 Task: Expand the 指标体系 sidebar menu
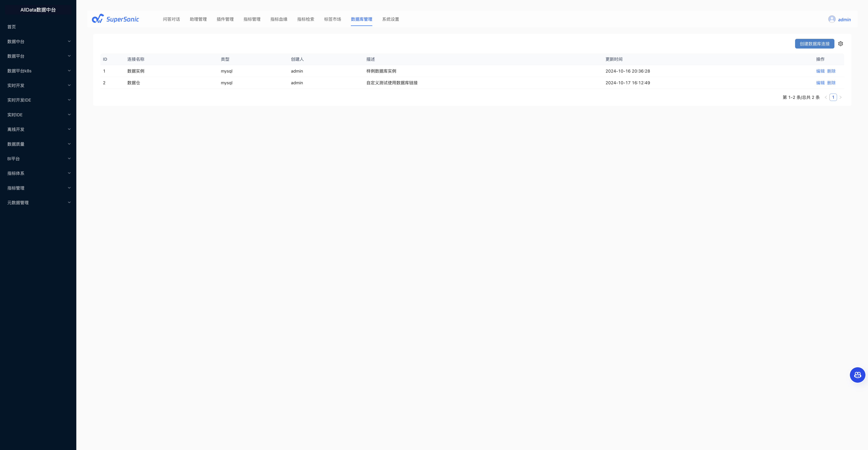click(x=38, y=173)
